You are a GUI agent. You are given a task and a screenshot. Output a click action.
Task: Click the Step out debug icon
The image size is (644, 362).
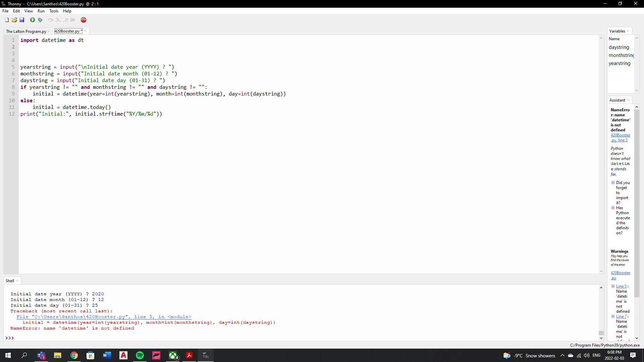(66, 20)
